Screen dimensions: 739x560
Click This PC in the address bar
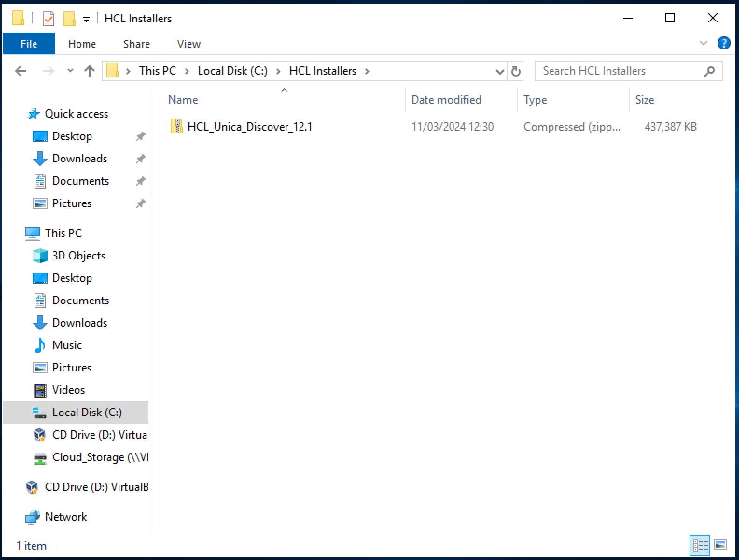click(x=158, y=71)
